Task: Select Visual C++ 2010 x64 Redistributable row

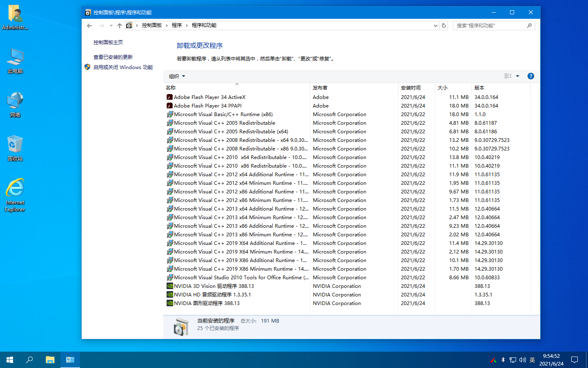Action: click(x=347, y=157)
